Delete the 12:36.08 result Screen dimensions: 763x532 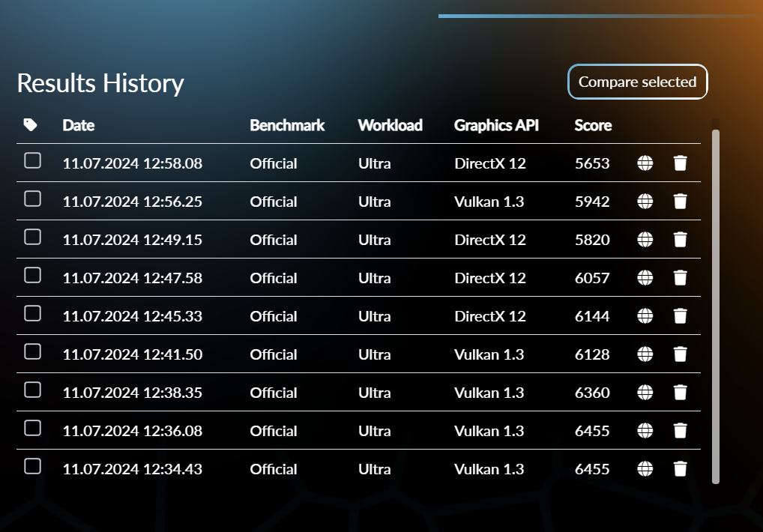(x=681, y=430)
